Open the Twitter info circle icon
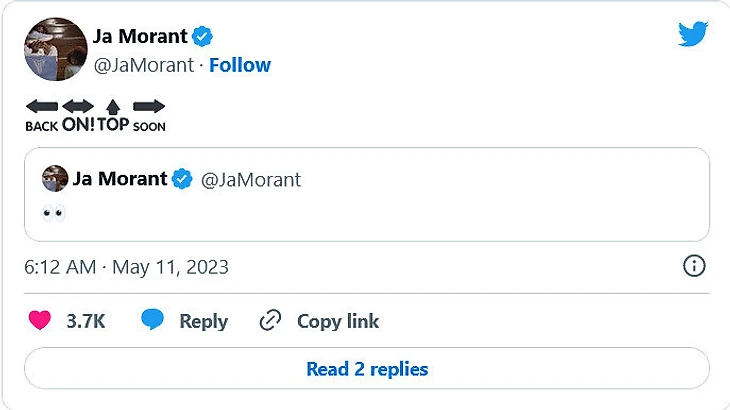Screen dimensions: 730x410 pyautogui.click(x=694, y=266)
